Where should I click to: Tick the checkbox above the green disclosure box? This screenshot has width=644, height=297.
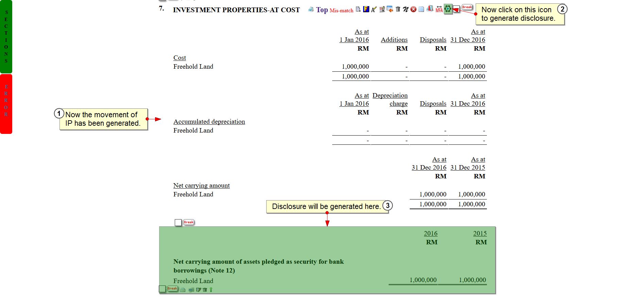[178, 223]
